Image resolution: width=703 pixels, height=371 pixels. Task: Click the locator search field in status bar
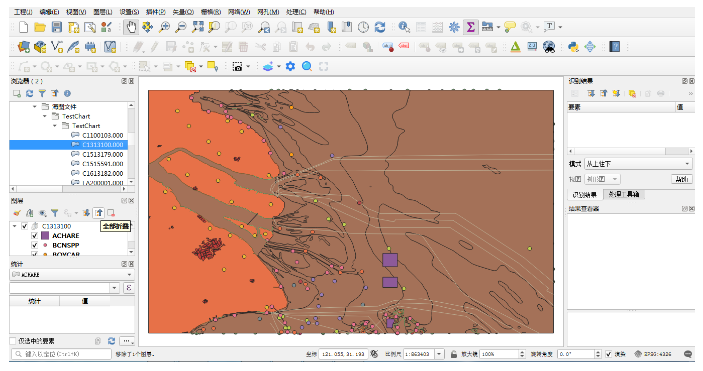61,354
